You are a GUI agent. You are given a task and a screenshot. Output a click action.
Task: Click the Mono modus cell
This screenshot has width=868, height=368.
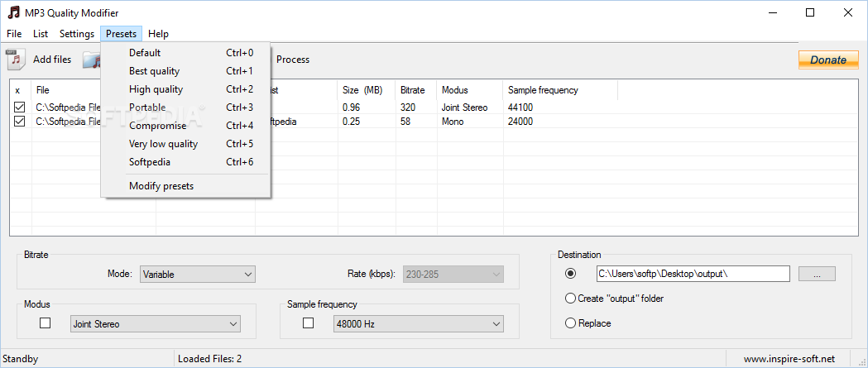pos(453,122)
